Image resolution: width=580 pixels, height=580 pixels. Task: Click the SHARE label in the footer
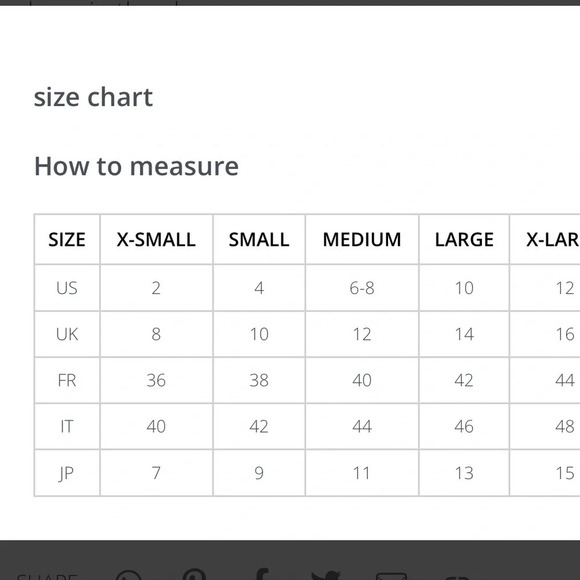[x=47, y=576]
